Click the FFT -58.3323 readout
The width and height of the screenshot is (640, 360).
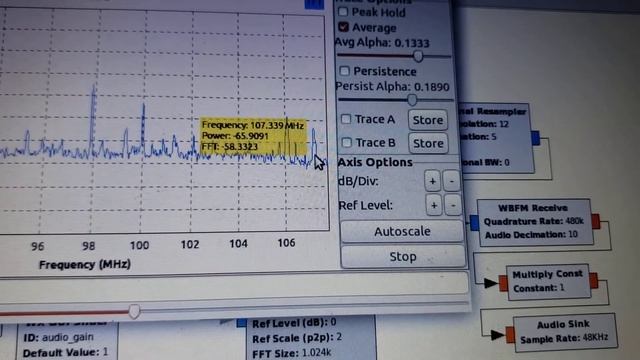[x=230, y=147]
